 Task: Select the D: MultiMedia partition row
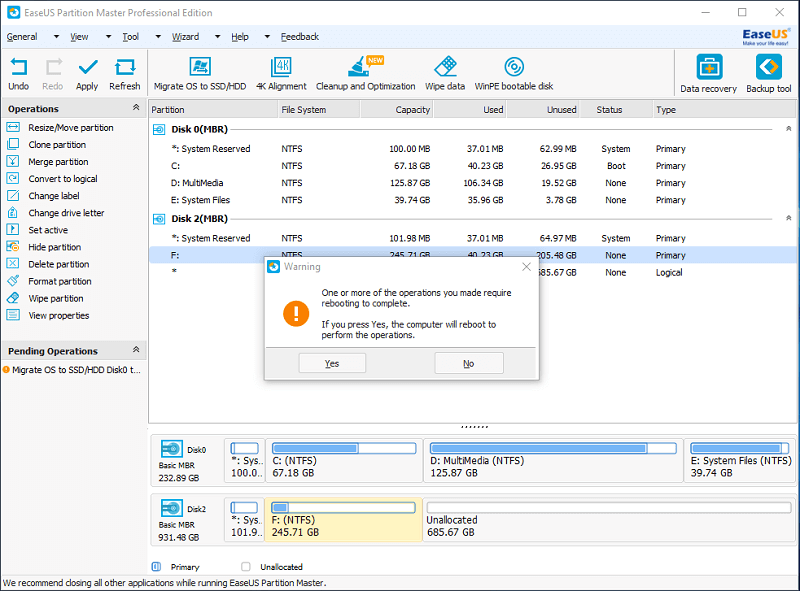(x=472, y=183)
